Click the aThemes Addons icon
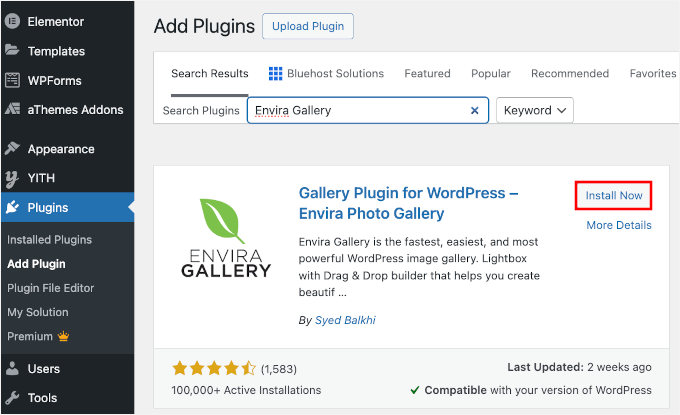680x415 pixels. [12, 110]
